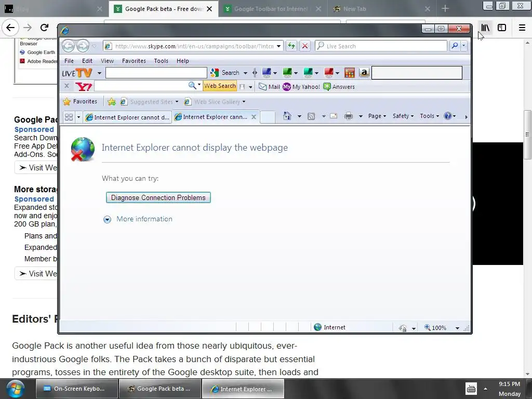Click the LiveTV toolbar logo
This screenshot has width=532, height=399.
click(77, 73)
